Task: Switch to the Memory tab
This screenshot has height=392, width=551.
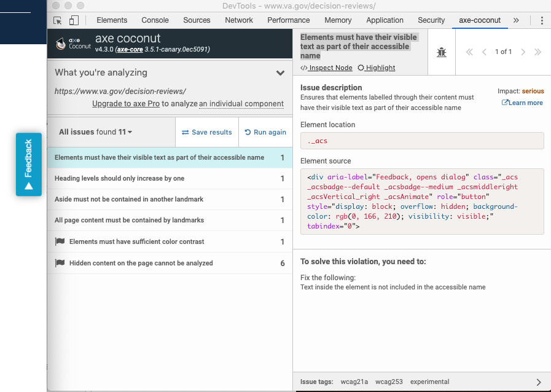Action: 338,20
